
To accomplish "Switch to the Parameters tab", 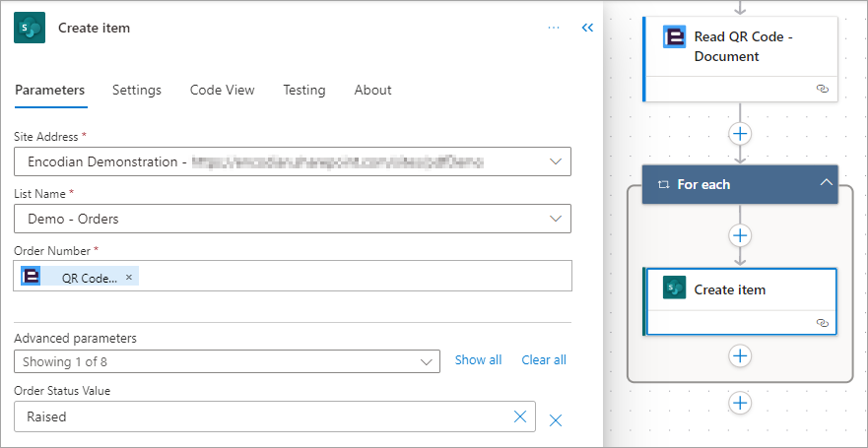I will point(50,90).
